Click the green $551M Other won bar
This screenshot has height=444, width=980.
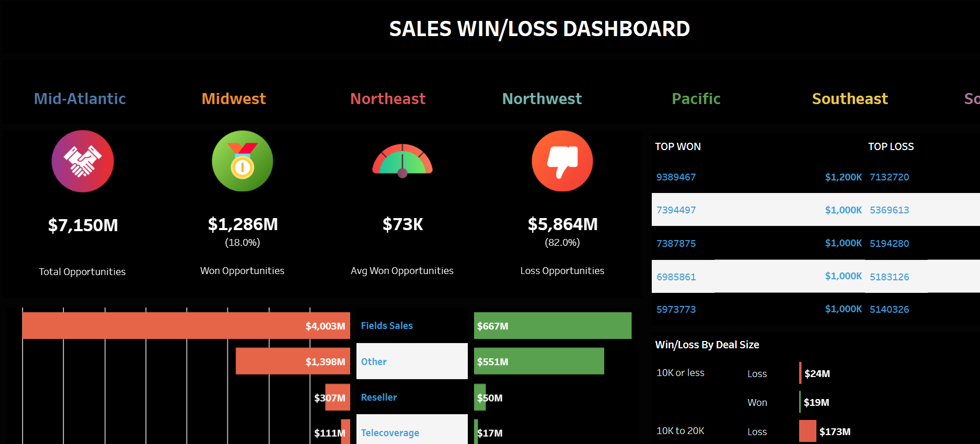(x=539, y=361)
